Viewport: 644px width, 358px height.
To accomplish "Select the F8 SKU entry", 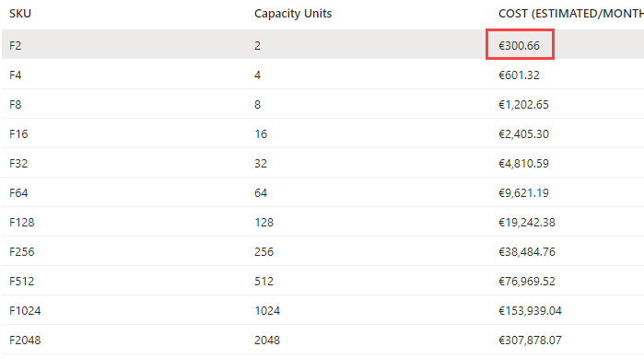I will 15,105.
